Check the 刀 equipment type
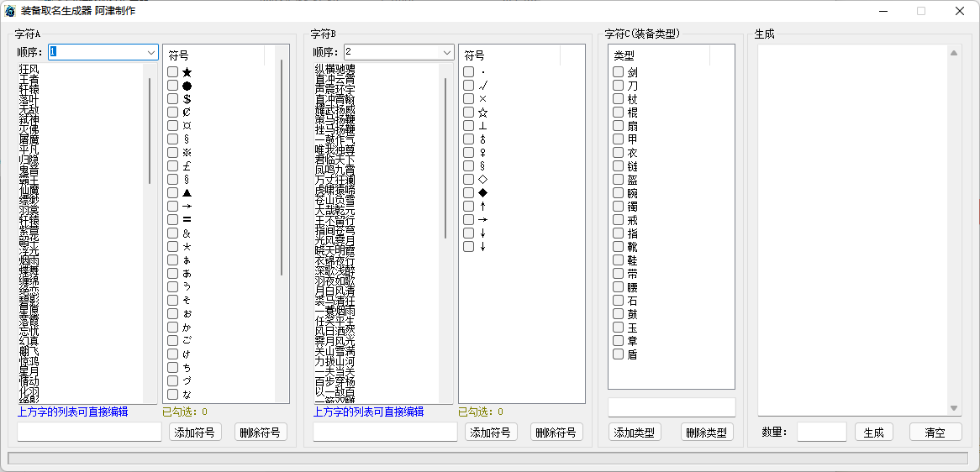980x472 pixels. tap(618, 86)
